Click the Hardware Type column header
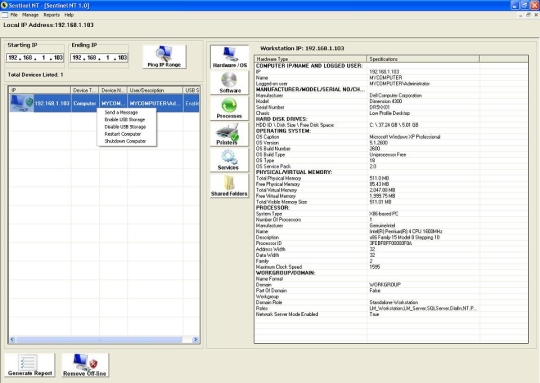The height and width of the screenshot is (383, 540). (x=311, y=59)
